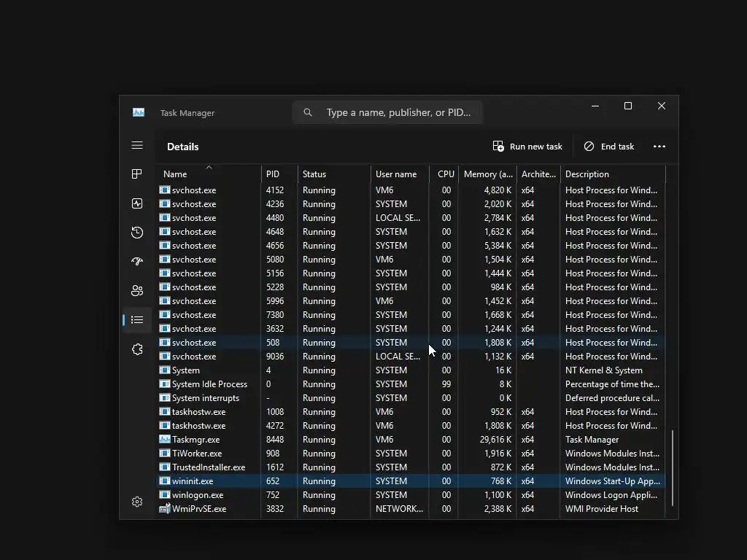Click the Windows Start-Up App... description
The width and height of the screenshot is (747, 560).
tap(613, 481)
